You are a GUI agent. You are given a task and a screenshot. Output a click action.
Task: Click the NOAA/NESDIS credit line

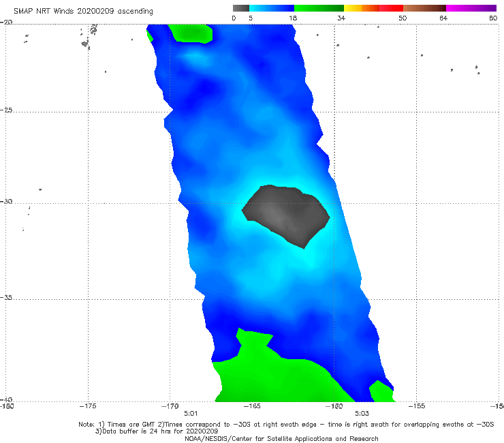(281, 438)
